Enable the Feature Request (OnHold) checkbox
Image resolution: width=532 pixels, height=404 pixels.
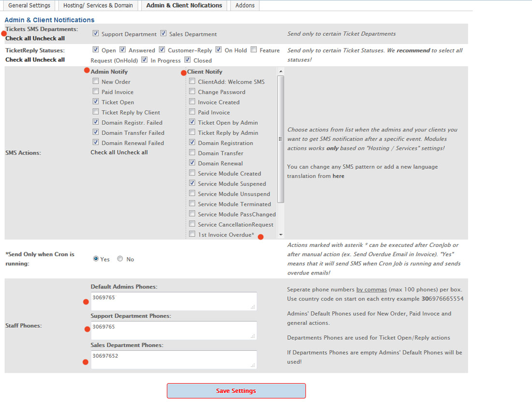pos(254,49)
